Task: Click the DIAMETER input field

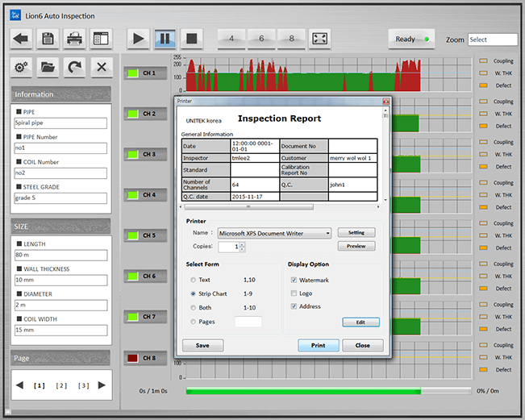Action: click(x=61, y=306)
